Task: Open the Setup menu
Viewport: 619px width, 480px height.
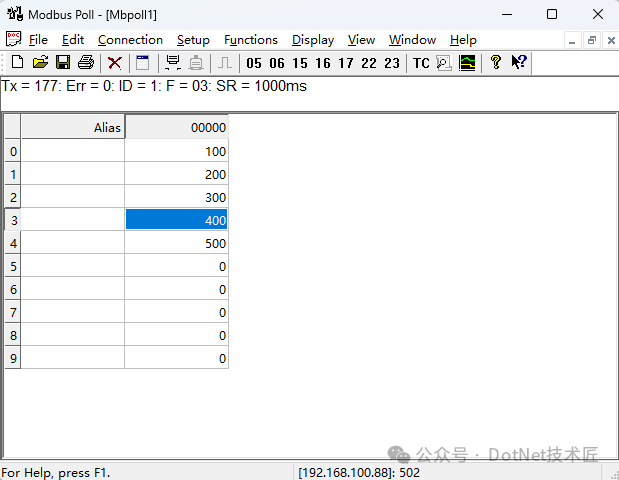Action: coord(193,40)
